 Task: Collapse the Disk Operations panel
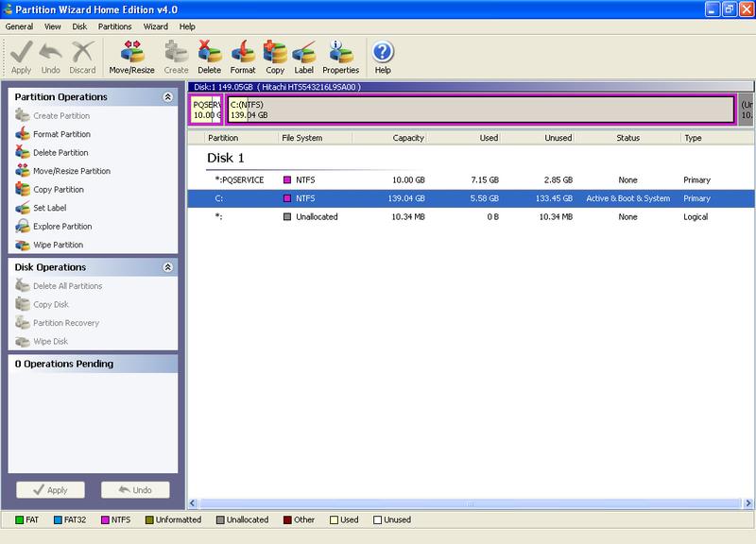tap(168, 267)
